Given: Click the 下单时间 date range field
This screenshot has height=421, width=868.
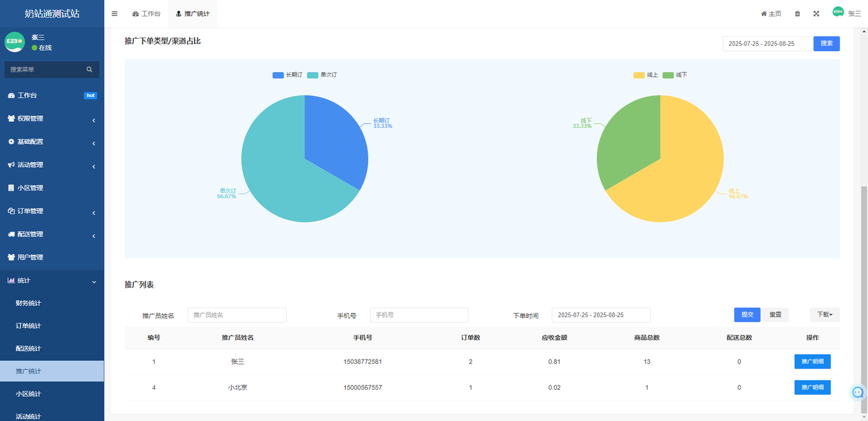Looking at the screenshot, I should coord(601,315).
